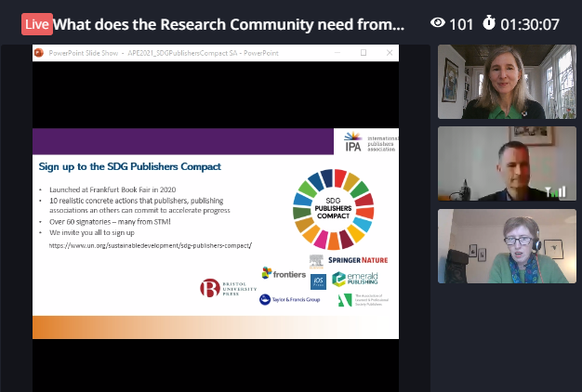Click bullet 'We invite you all to sign up'

92,232
